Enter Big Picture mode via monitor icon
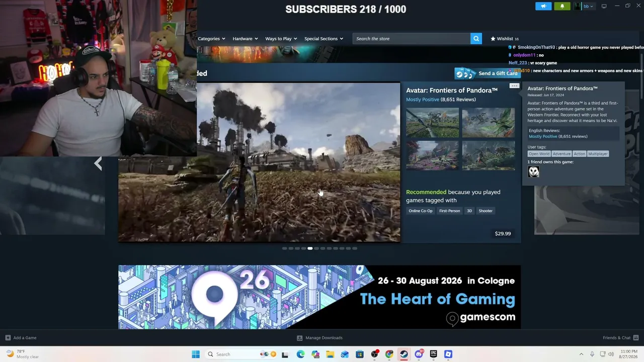Screen dimensions: 644x362 [604, 6]
